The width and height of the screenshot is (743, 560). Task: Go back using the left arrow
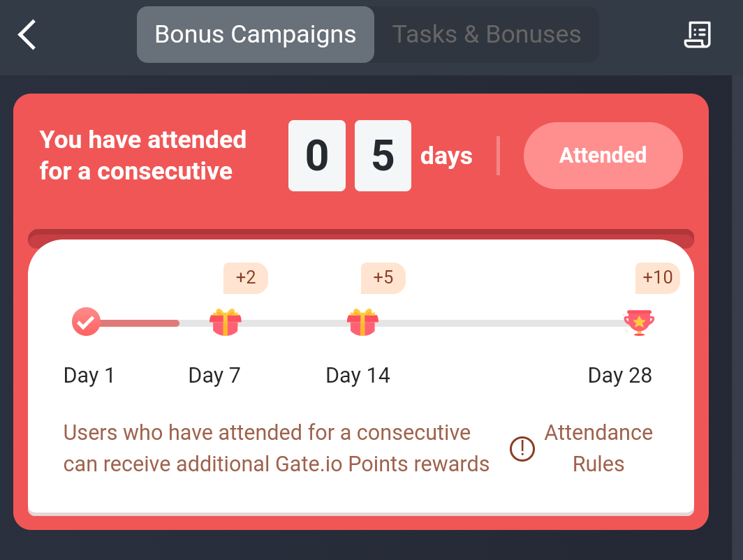coord(27,35)
